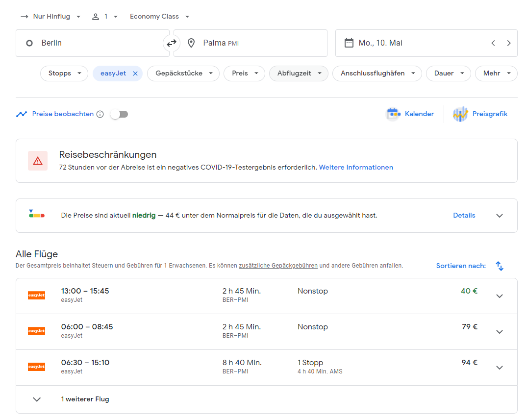This screenshot has height=420, width=527.
Task: Click the passenger person icon
Action: [96, 17]
